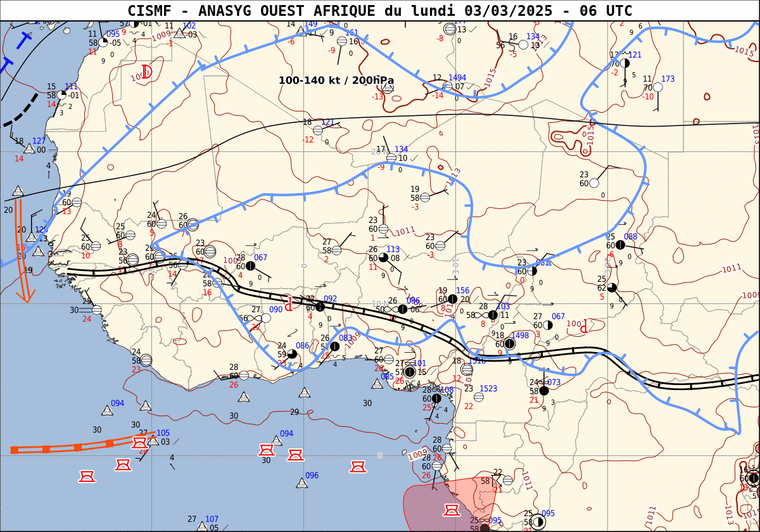The width and height of the screenshot is (760, 532).
Task: Click the filled black station circle near 073
Action: coord(543,391)
